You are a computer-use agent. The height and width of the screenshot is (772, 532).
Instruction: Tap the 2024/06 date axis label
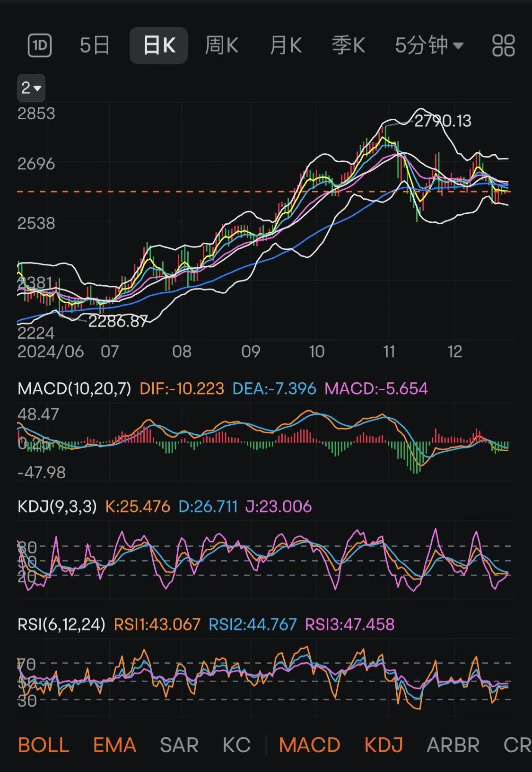[x=51, y=351]
